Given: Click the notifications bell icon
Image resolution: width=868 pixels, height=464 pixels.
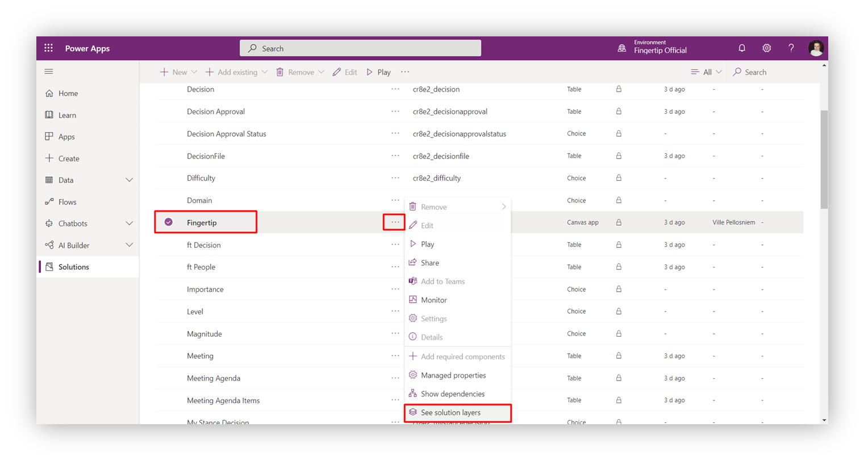Looking at the screenshot, I should coord(742,48).
